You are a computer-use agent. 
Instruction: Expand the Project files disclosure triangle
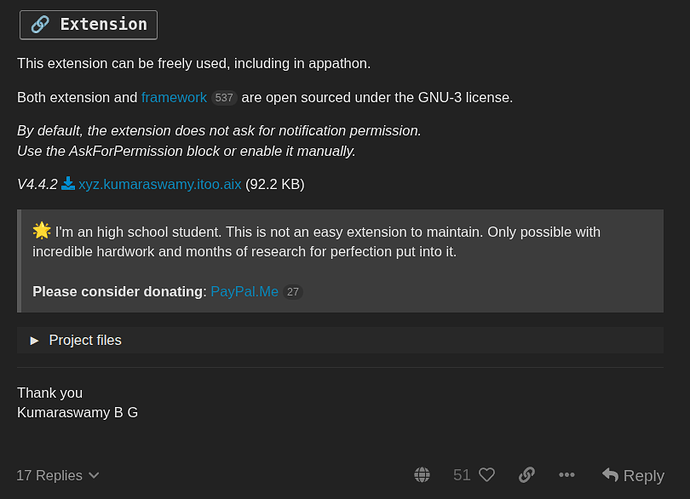(x=34, y=340)
